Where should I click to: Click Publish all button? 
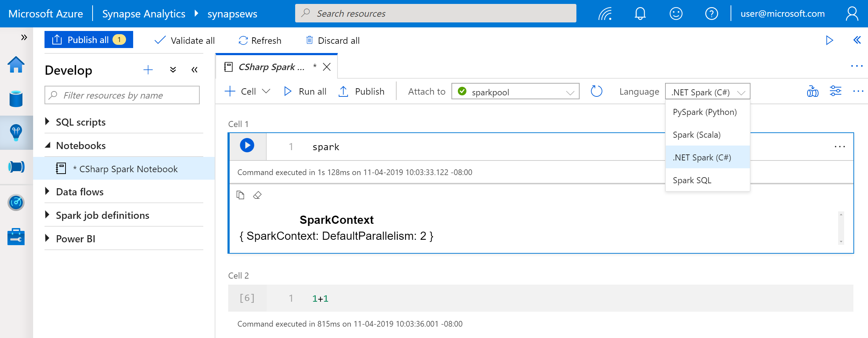(89, 39)
